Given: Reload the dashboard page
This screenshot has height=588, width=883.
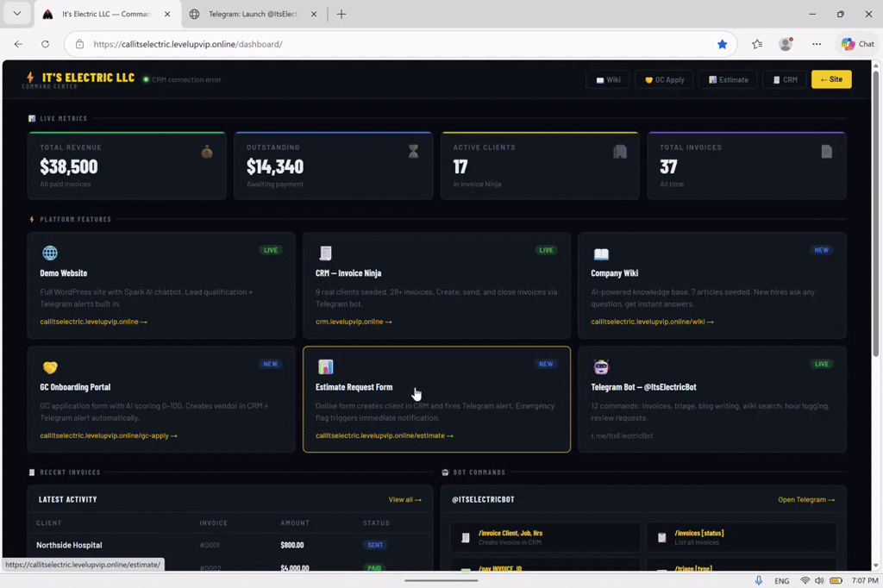Looking at the screenshot, I should click(45, 44).
